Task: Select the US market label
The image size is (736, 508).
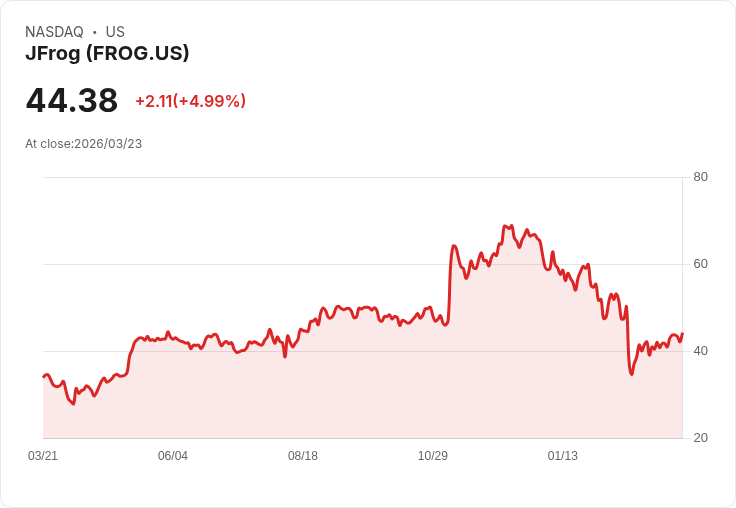Action: 115,32
